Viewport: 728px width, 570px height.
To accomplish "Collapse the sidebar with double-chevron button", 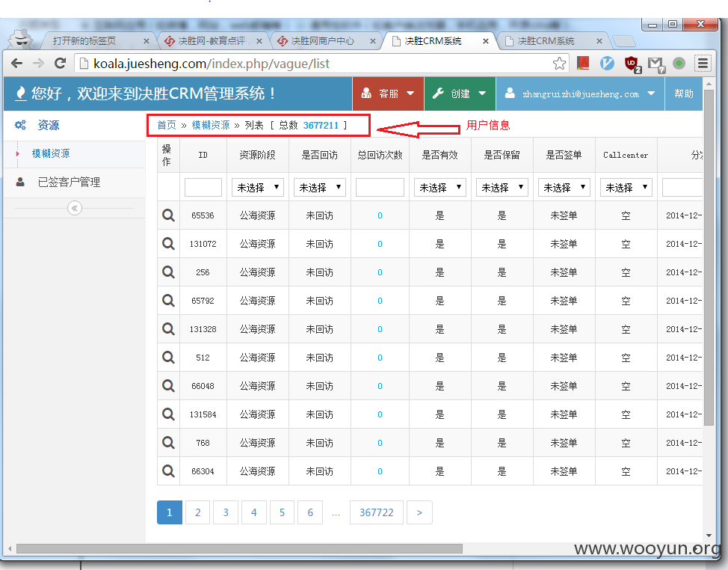I will pyautogui.click(x=74, y=208).
